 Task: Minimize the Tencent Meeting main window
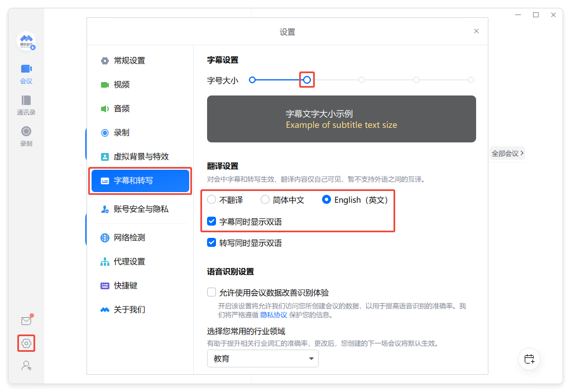tap(518, 15)
